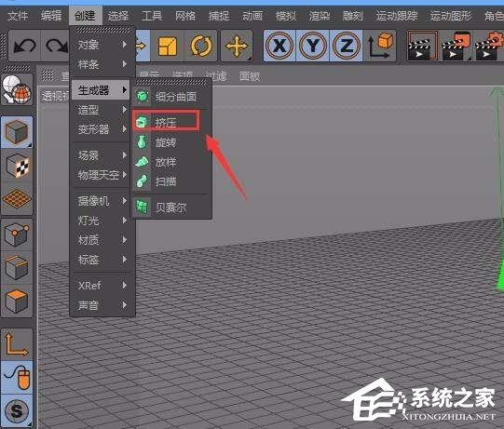Open the 渲染 menu

point(320,16)
